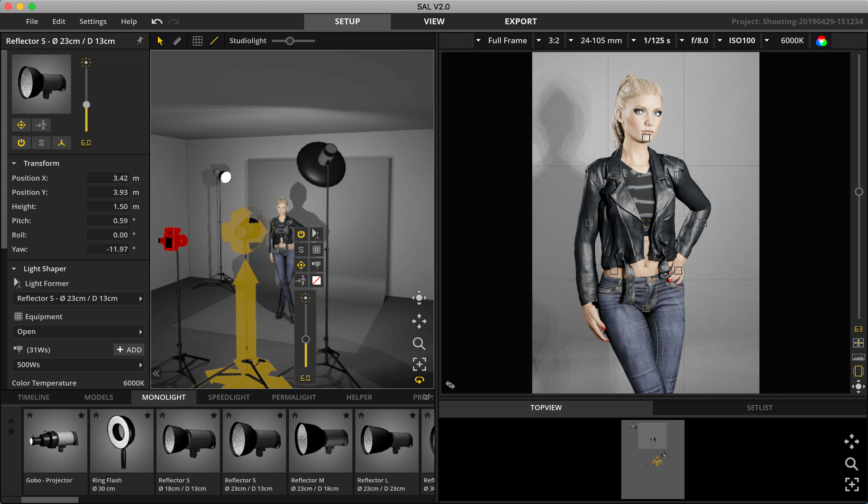Click zoom magnifier in 3D viewport

[419, 344]
